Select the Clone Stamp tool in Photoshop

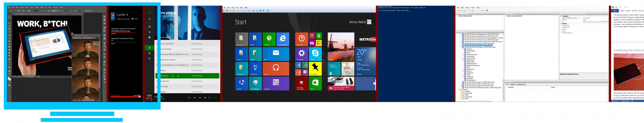(9, 41)
